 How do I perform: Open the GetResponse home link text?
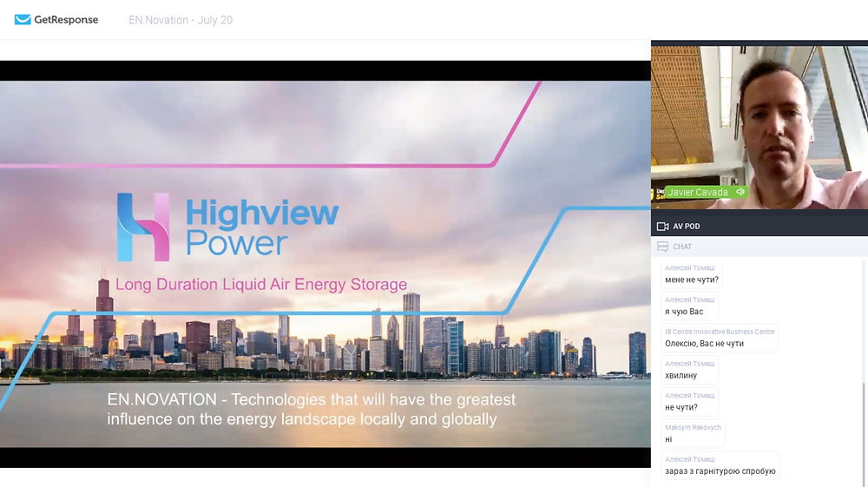[66, 19]
